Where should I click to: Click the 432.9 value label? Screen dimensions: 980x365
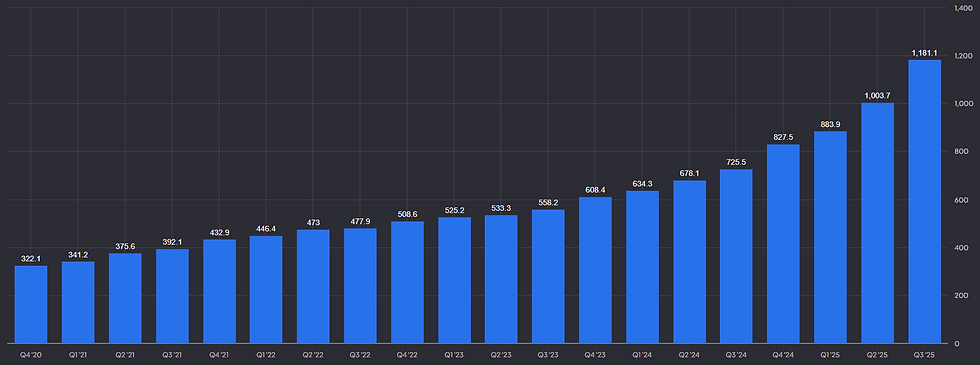click(x=219, y=232)
